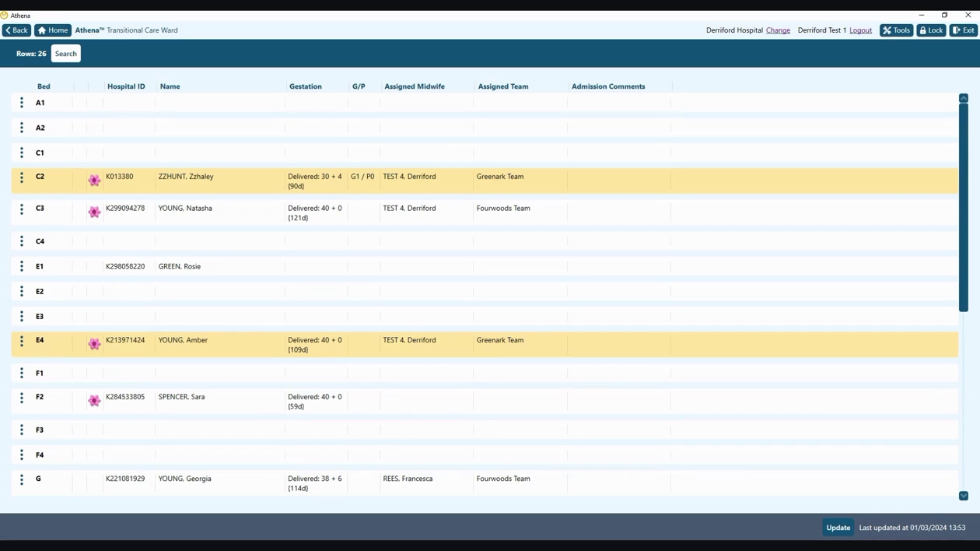The image size is (980, 551).
Task: Open the row menu for bed C1
Action: pyautogui.click(x=22, y=153)
